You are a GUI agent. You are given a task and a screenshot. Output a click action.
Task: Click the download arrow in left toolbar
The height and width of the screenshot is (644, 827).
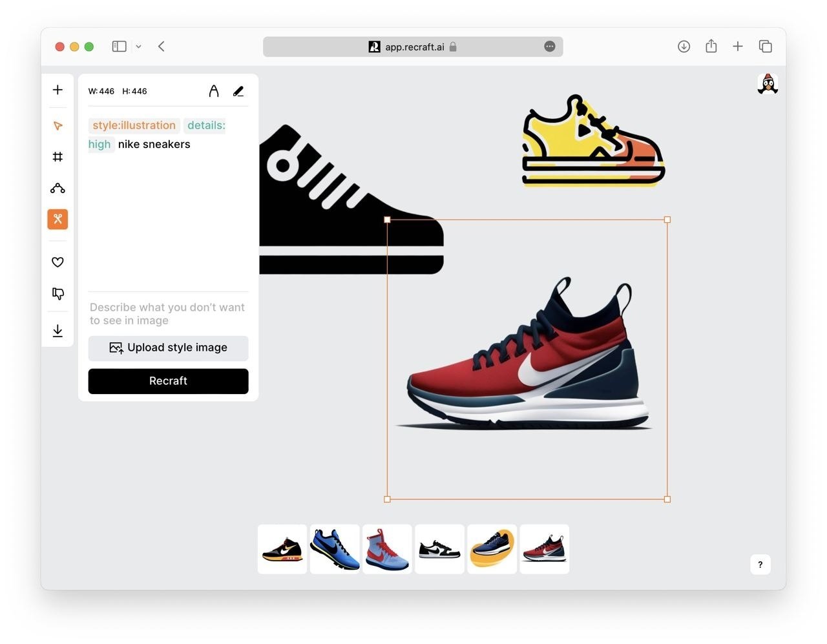58,331
